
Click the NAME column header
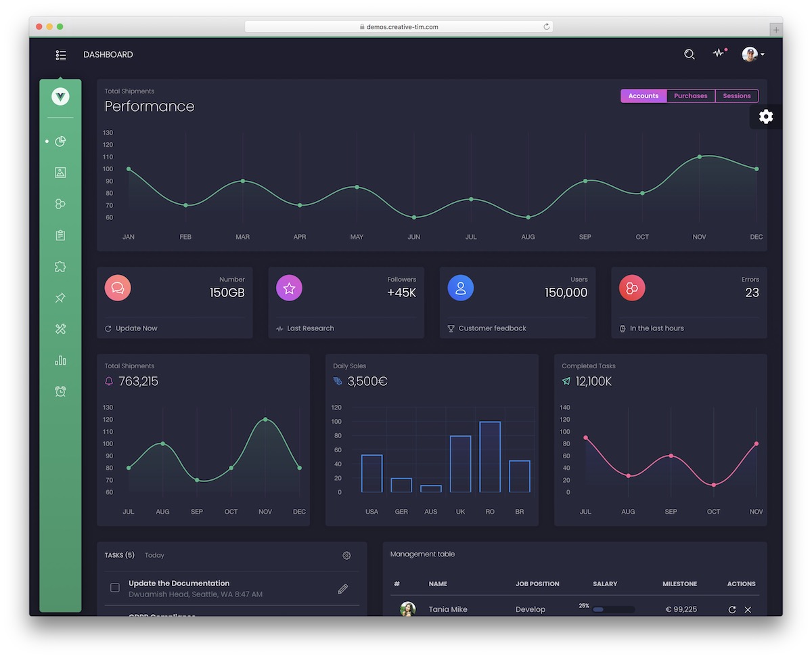tap(438, 584)
